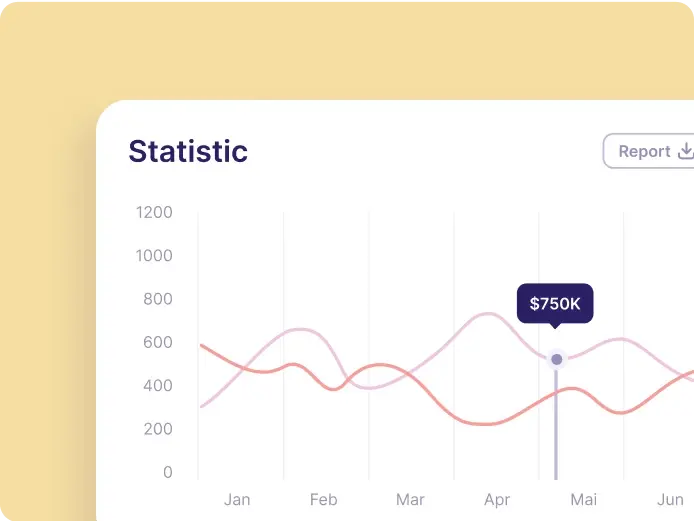Image resolution: width=694 pixels, height=521 pixels.
Task: Select the Feb month label
Action: [x=324, y=500]
